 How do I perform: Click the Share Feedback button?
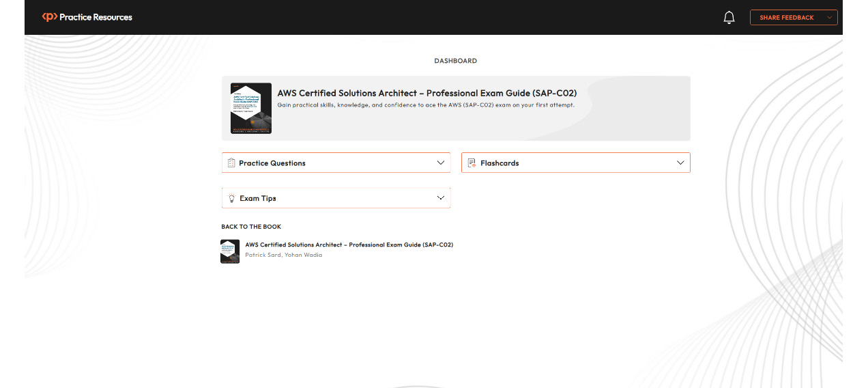(x=794, y=18)
